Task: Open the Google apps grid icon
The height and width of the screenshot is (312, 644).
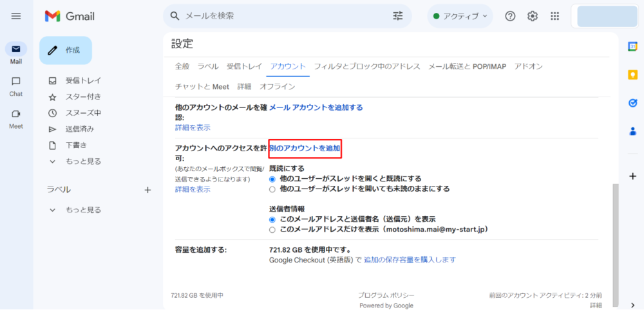Action: point(555,16)
